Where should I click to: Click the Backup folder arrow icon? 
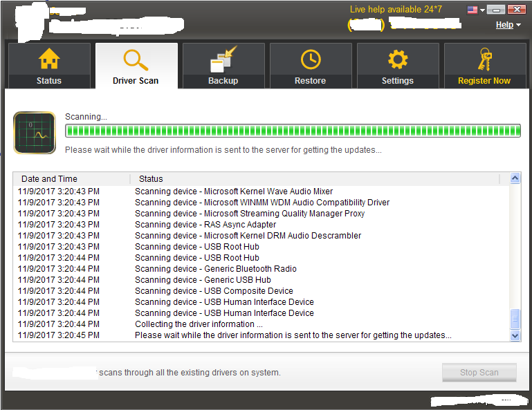223,59
